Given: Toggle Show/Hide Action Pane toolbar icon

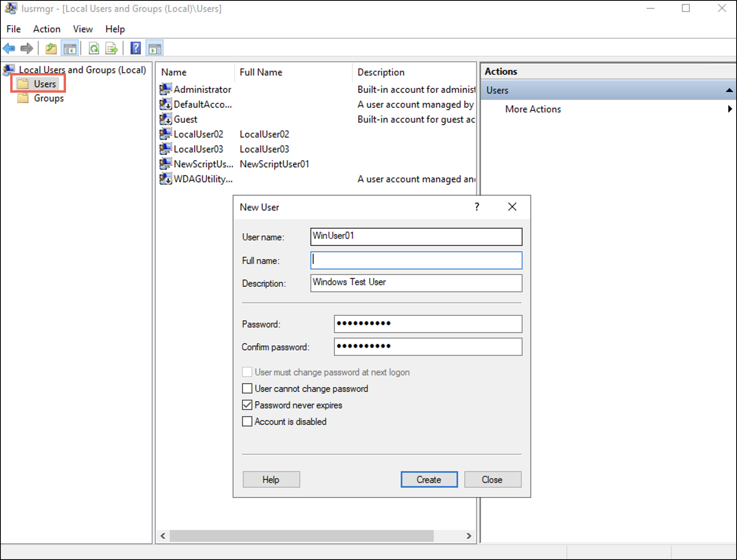Looking at the screenshot, I should pyautogui.click(x=154, y=49).
